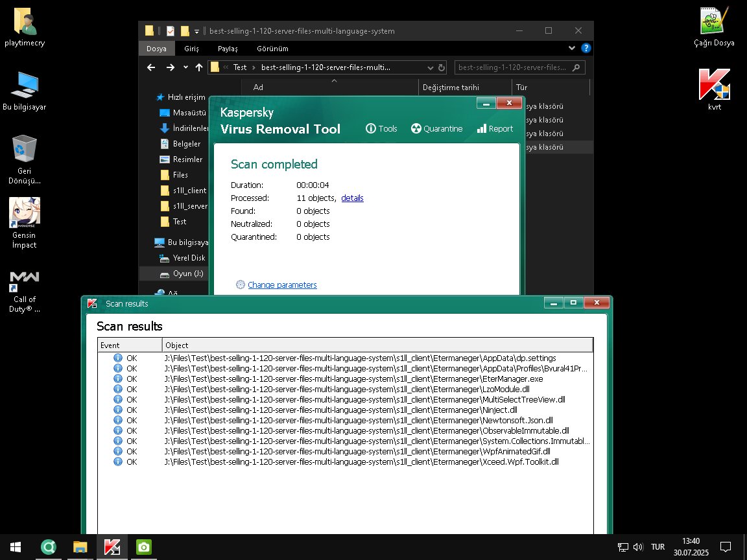
Task: Click the processed objects details link
Action: click(352, 198)
